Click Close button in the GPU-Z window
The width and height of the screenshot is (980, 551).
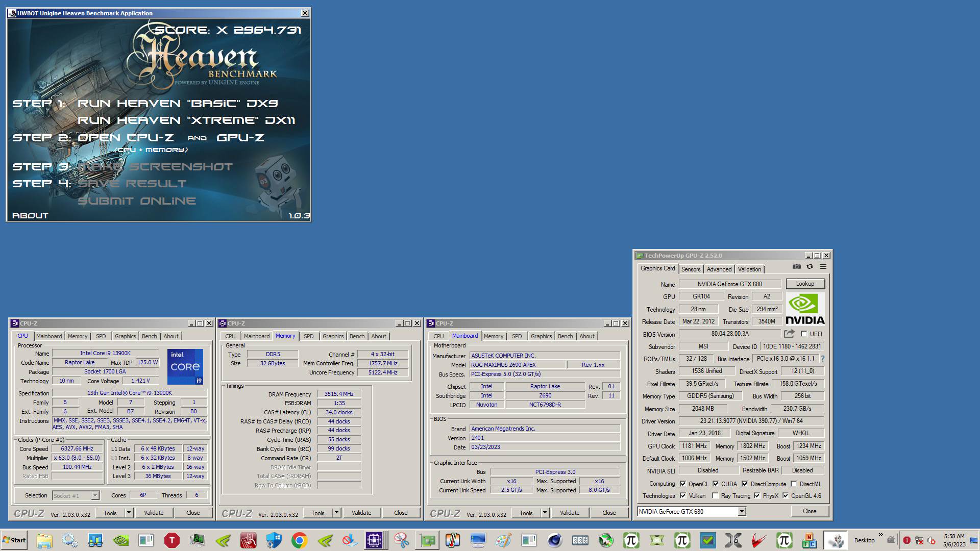[x=810, y=511]
